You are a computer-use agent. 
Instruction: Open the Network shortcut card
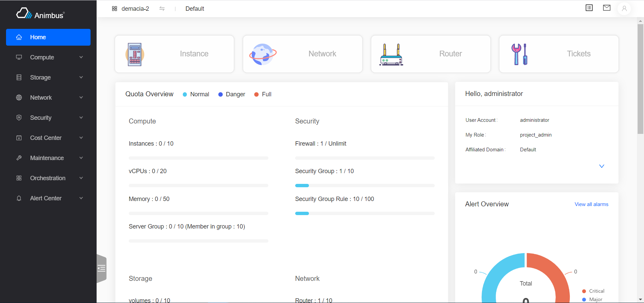coord(303,54)
